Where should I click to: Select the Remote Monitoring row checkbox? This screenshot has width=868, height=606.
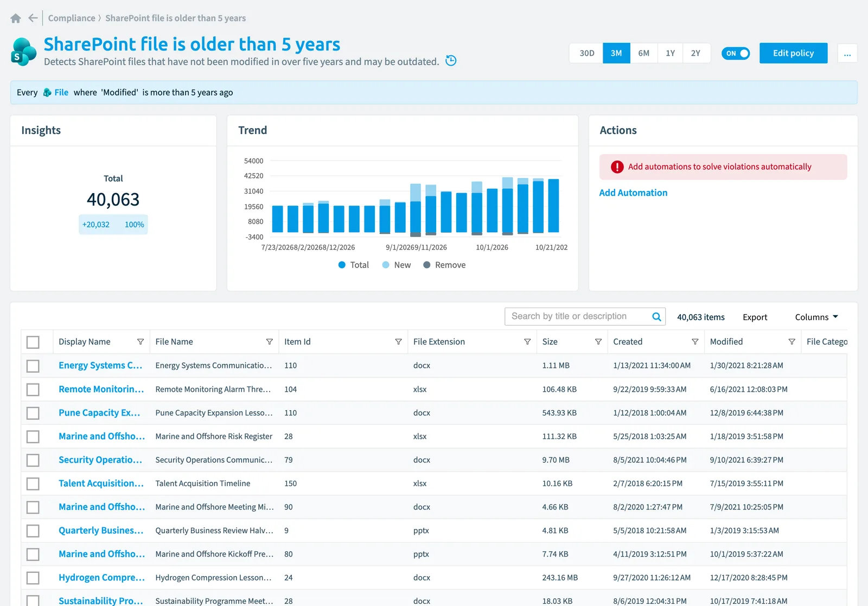(33, 390)
